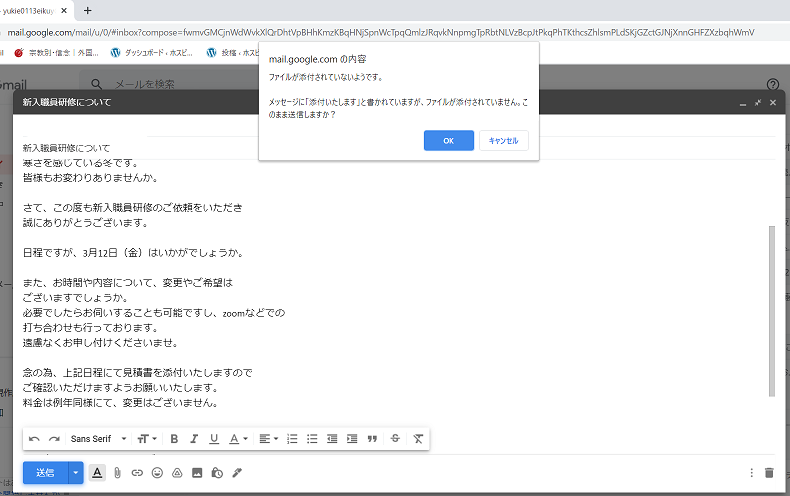The width and height of the screenshot is (790, 496).
Task: Toggle bold formatting
Action: pyautogui.click(x=174, y=439)
